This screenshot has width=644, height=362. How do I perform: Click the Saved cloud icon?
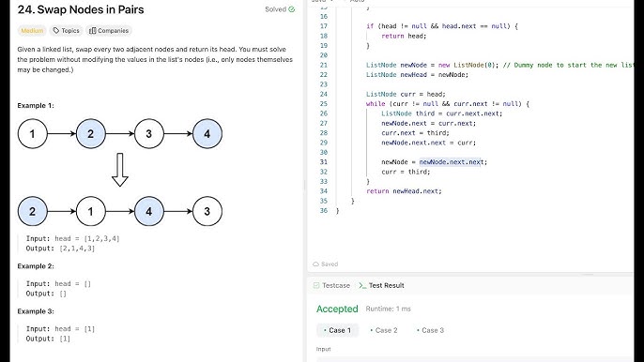pos(315,264)
